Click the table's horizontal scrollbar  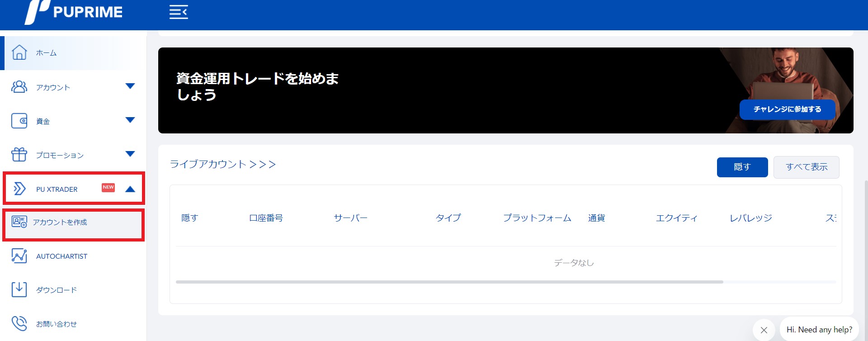449,282
